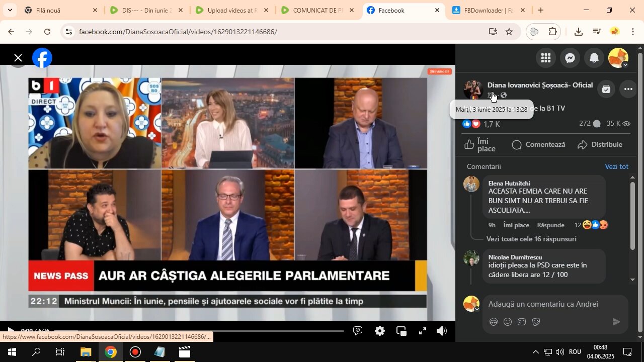Play the video

point(10,331)
